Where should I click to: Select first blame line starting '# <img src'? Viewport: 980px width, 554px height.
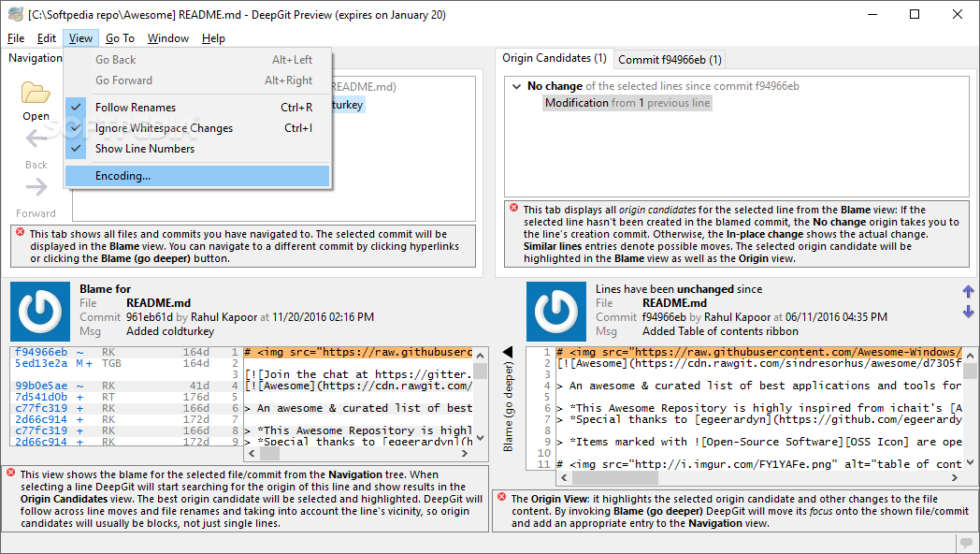pyautogui.click(x=357, y=352)
